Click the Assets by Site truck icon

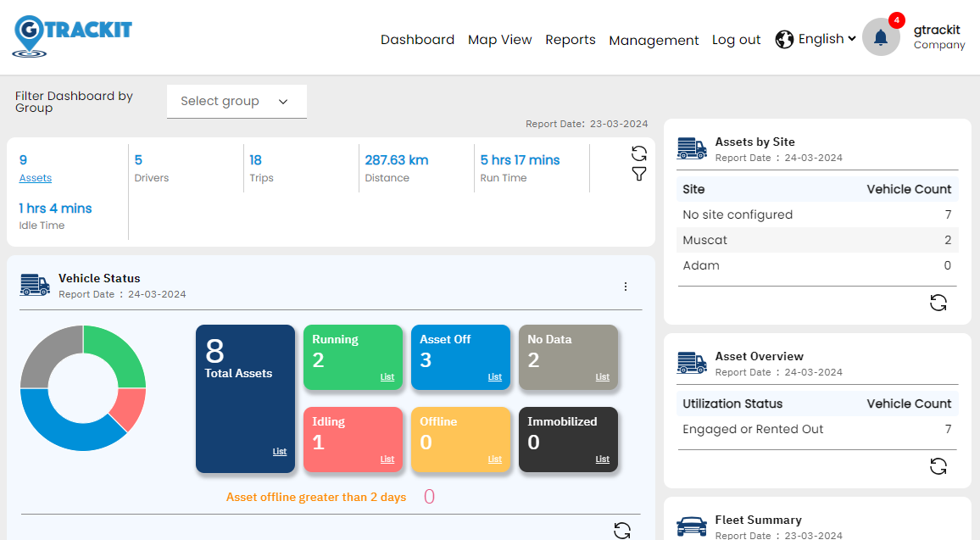[x=692, y=148]
